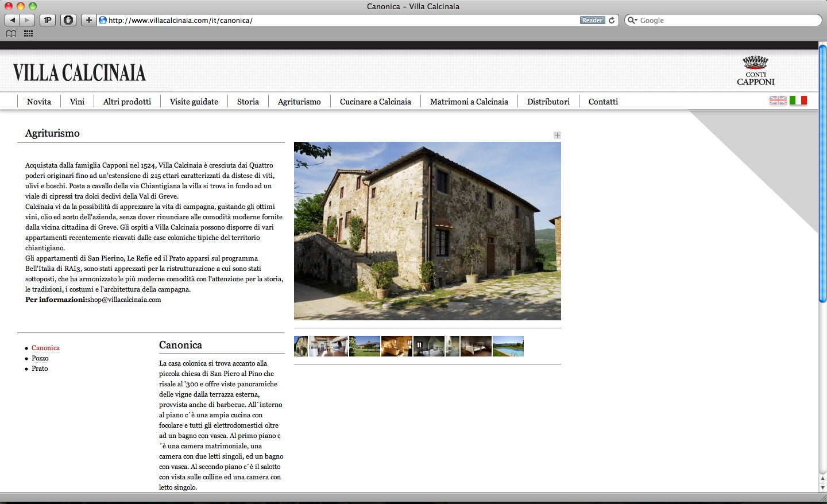The image size is (827, 504).
Task: Expand photo with the plus icon above image
Action: tap(557, 135)
